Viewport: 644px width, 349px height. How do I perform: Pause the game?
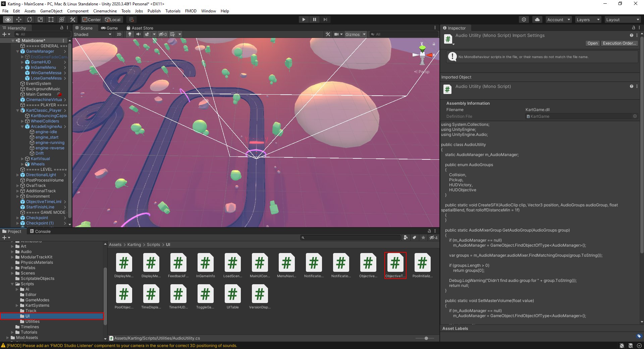coord(314,19)
